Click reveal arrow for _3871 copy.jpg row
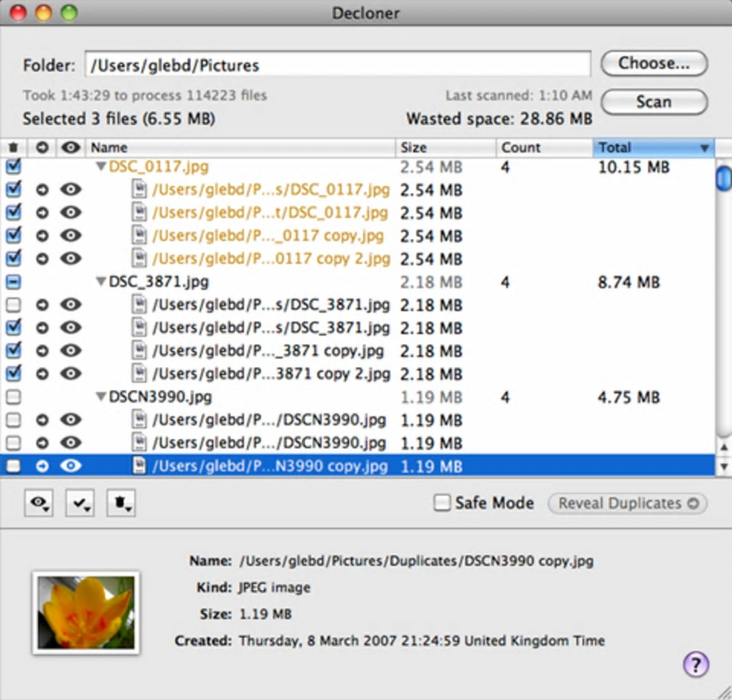 [42, 350]
